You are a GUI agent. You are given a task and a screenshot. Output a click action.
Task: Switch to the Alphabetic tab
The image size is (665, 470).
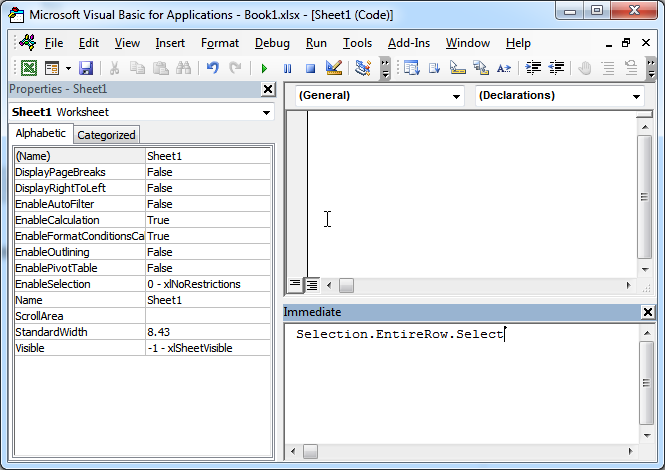(x=41, y=133)
